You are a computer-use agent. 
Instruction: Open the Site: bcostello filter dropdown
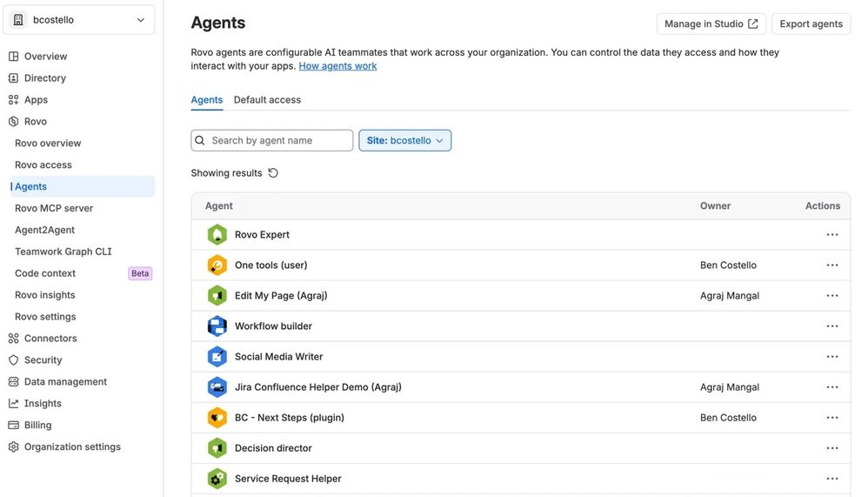(404, 140)
